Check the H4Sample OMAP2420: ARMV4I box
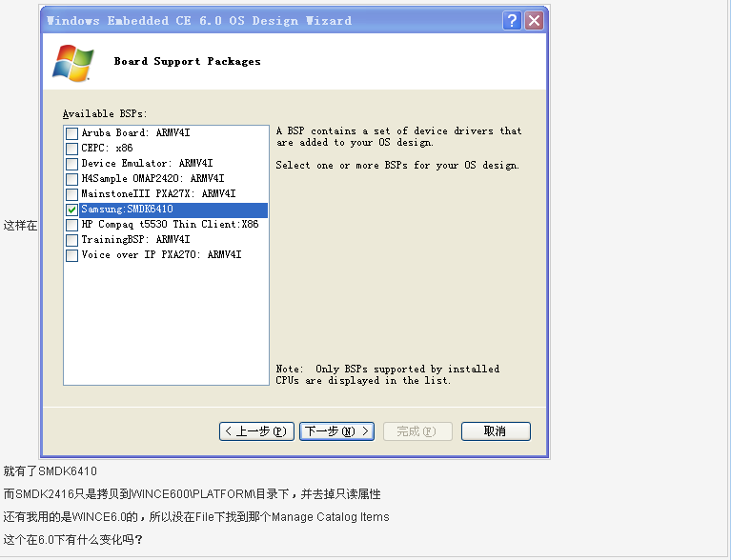 coord(71,179)
